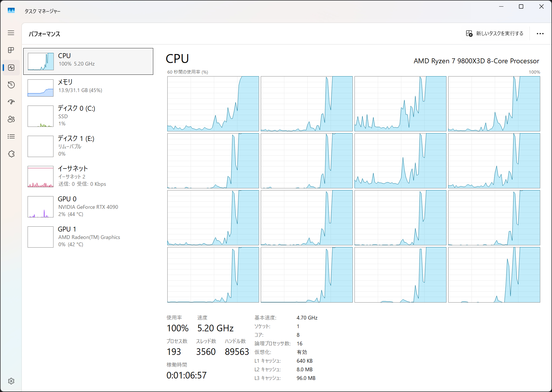Open the Users page icon
552x392 pixels.
pos(11,119)
